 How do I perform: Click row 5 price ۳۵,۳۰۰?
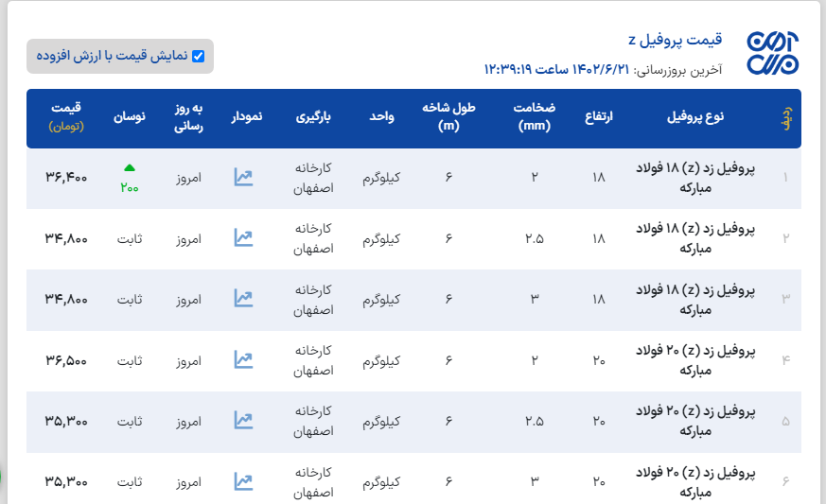66,420
